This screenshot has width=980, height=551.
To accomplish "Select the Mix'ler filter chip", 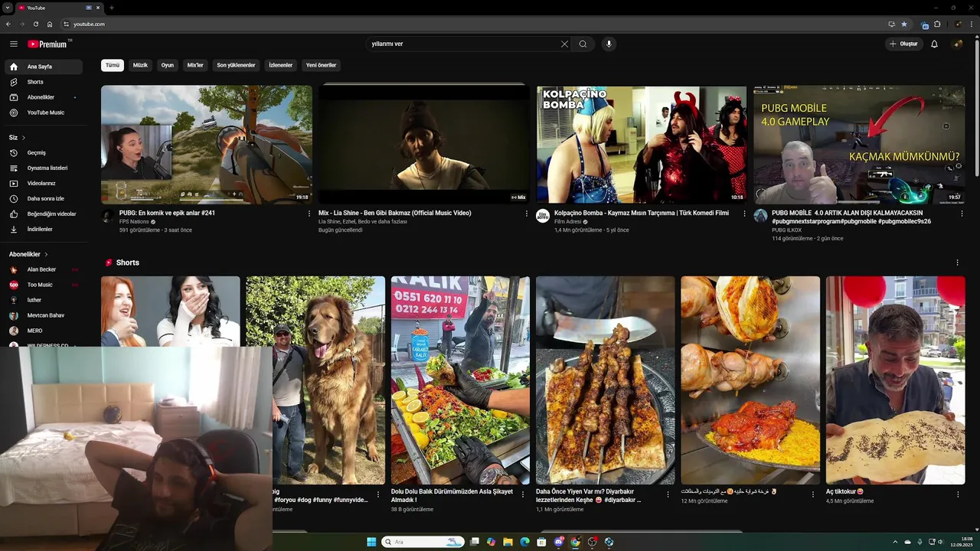I will [195, 65].
